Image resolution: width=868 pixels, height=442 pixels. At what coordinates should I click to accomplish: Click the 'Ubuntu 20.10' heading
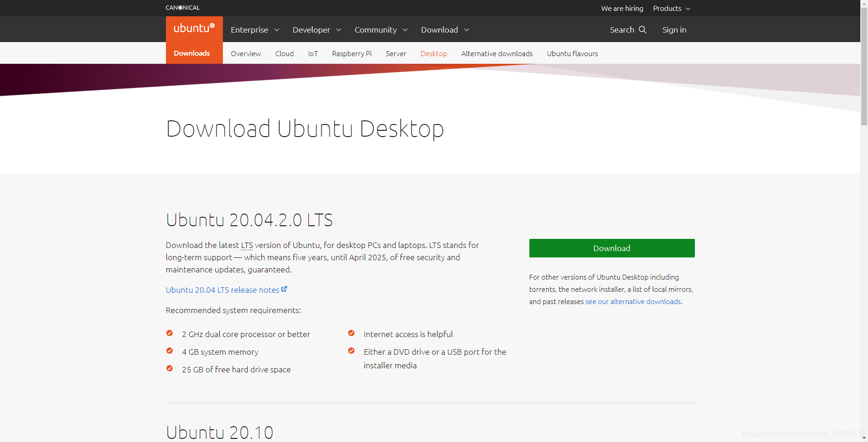(220, 432)
